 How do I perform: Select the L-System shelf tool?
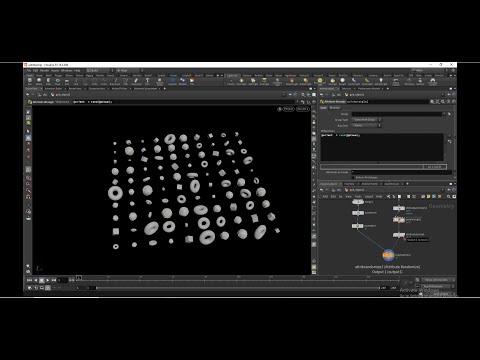click(x=172, y=81)
